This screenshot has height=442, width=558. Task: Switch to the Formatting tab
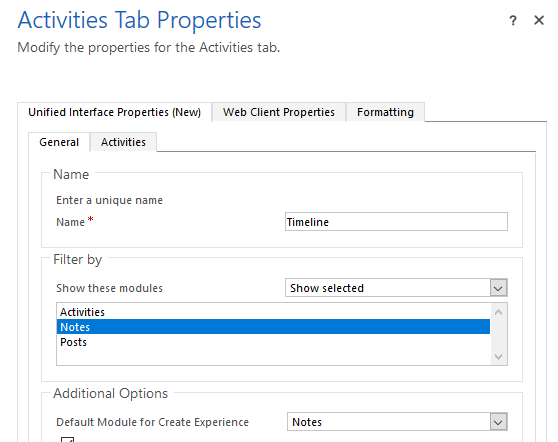click(x=385, y=112)
